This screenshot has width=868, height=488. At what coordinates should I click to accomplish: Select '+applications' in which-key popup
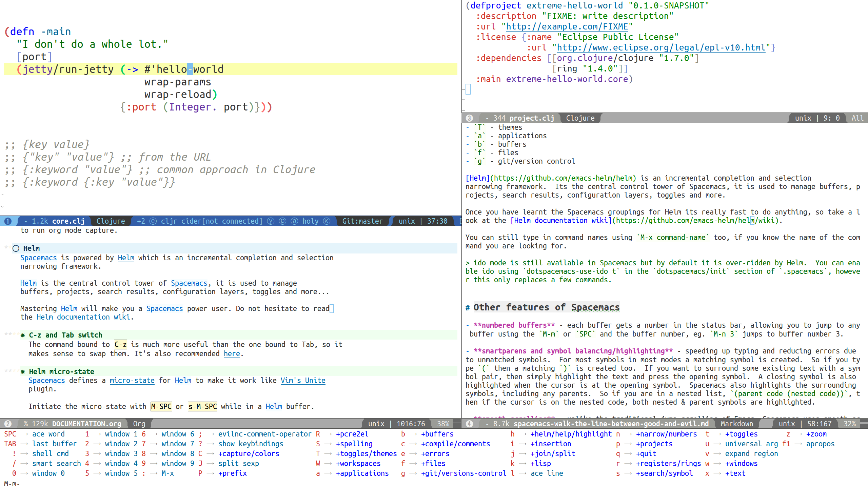pos(362,473)
